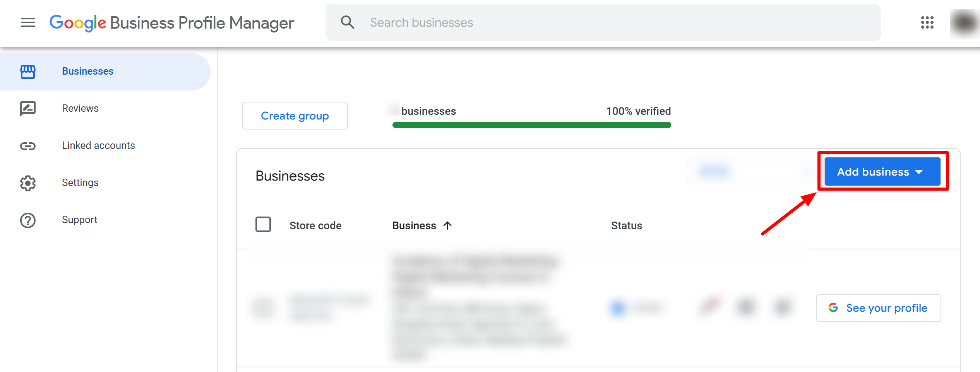Open the account profile avatar

coord(965,22)
